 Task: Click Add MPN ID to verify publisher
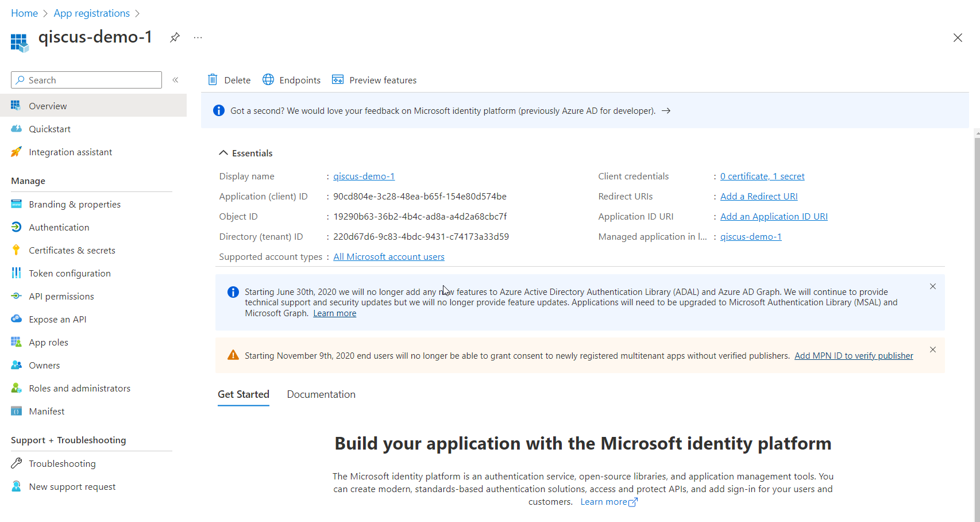point(854,356)
